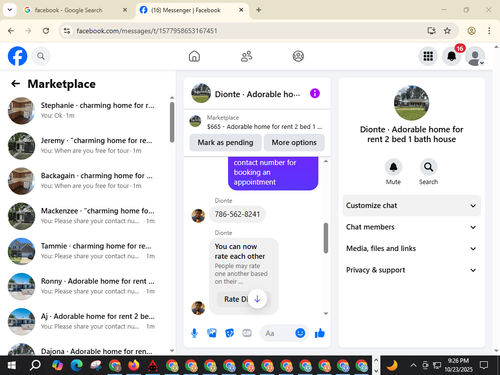Expand Media, files and links section
This screenshot has height=375, width=500.
coord(411,248)
